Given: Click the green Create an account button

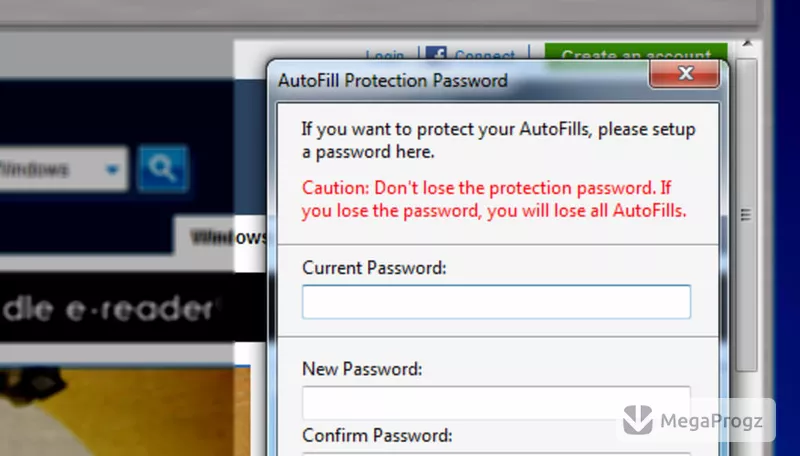Looking at the screenshot, I should pyautogui.click(x=636, y=54).
